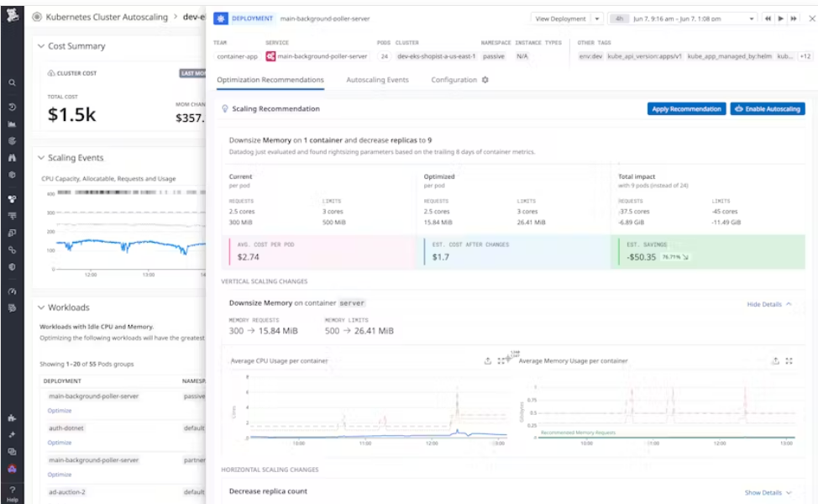
Task: Step the time range backward
Action: pos(768,18)
